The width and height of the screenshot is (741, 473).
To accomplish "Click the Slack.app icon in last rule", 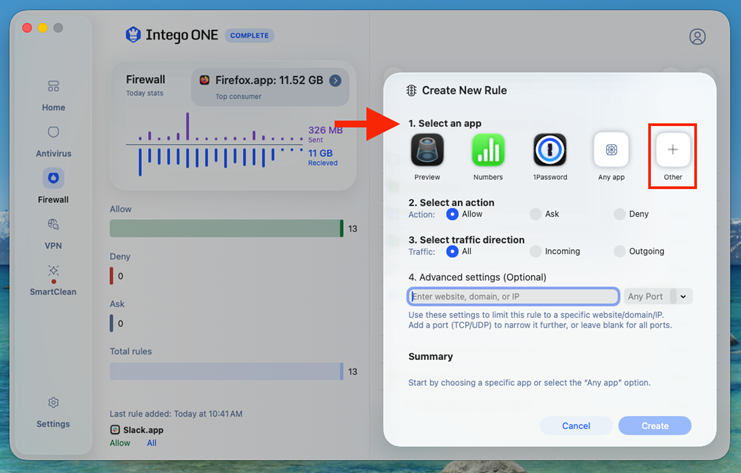I will (115, 430).
